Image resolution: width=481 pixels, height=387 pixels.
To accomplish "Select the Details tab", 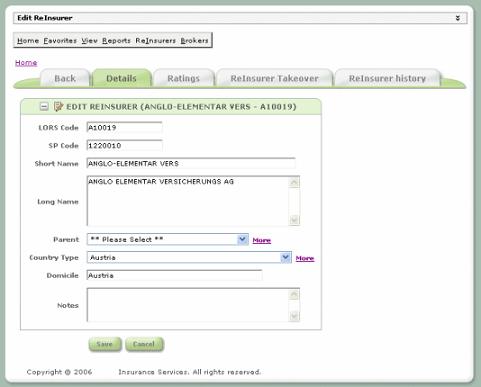I will point(121,79).
